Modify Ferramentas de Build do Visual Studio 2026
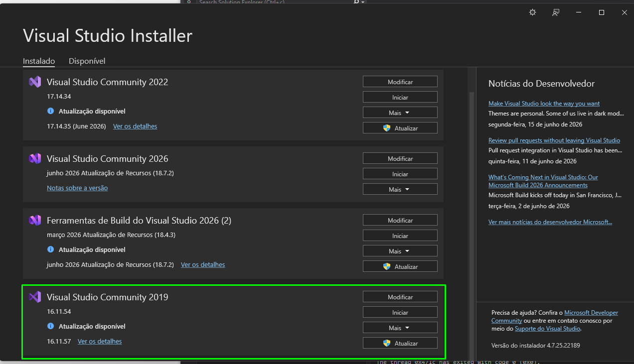 (x=400, y=220)
